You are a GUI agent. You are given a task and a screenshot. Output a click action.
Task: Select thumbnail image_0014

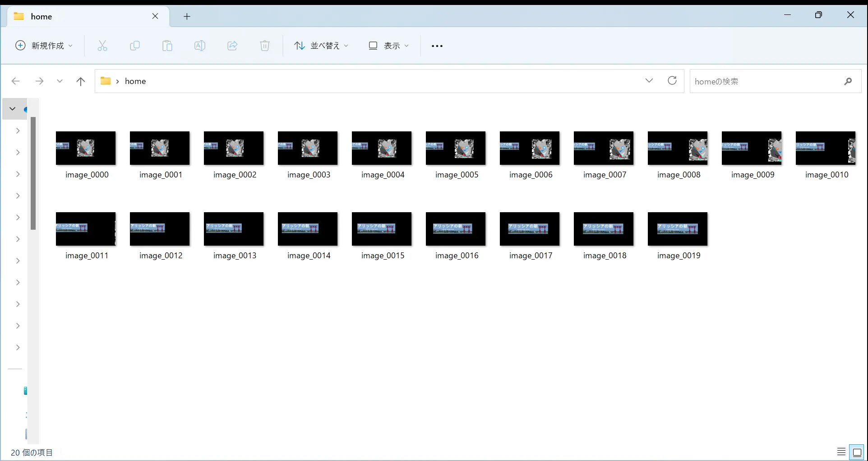308,229
